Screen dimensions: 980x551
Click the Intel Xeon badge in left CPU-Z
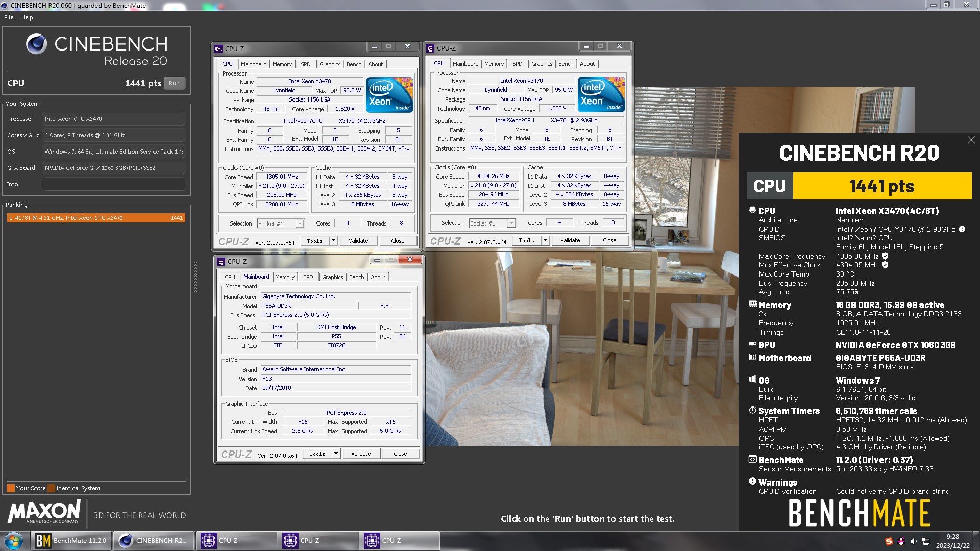pyautogui.click(x=390, y=95)
